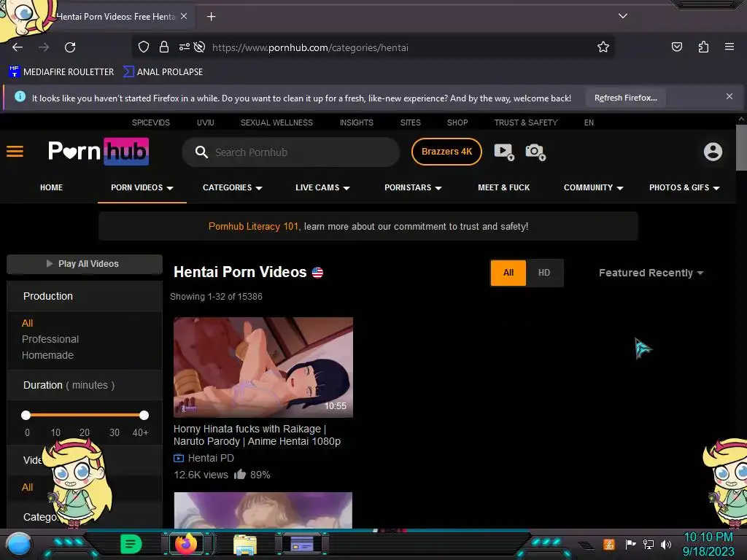
Task: Open the first video thumbnail, duration 10:55
Action: 263,367
